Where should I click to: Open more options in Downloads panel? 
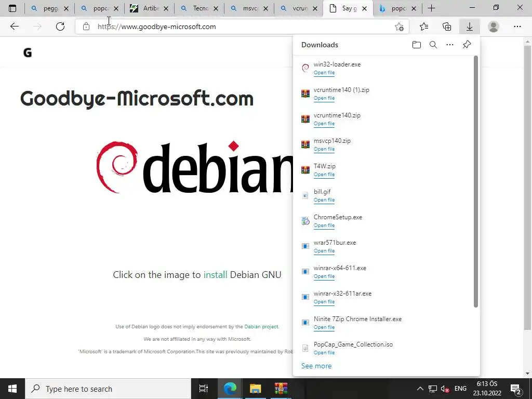(449, 45)
